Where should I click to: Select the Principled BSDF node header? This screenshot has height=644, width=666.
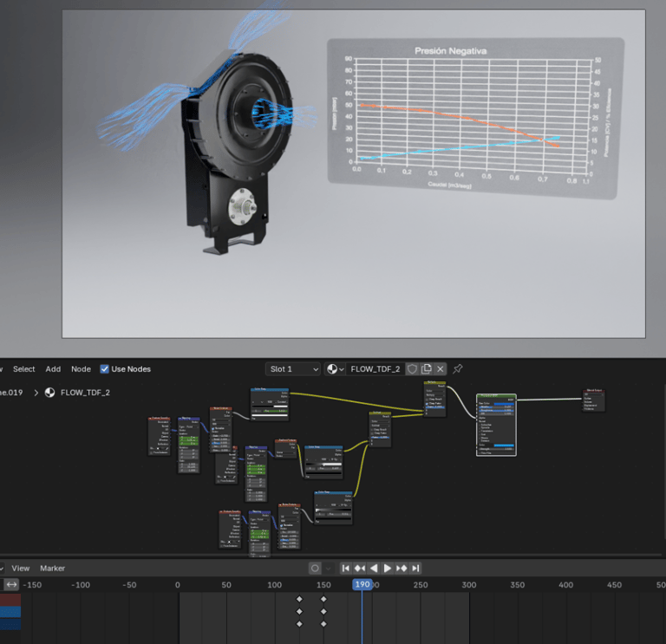(496, 395)
